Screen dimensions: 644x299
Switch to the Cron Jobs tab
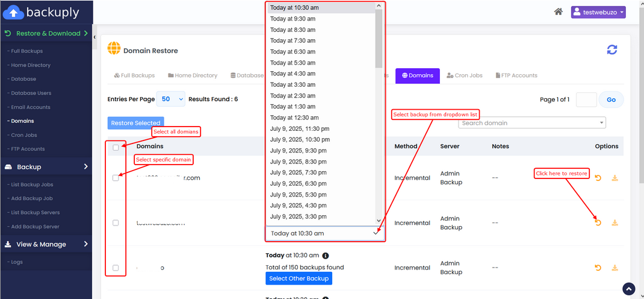[x=464, y=75]
